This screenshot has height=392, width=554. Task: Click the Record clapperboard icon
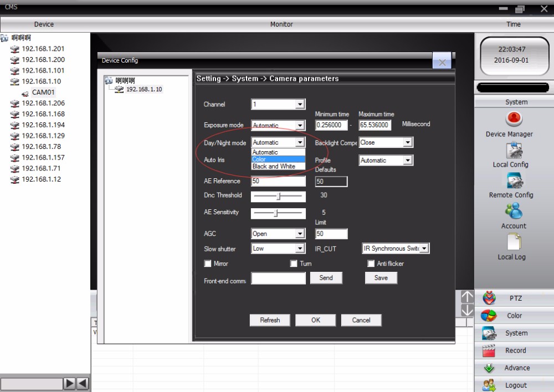tap(489, 350)
